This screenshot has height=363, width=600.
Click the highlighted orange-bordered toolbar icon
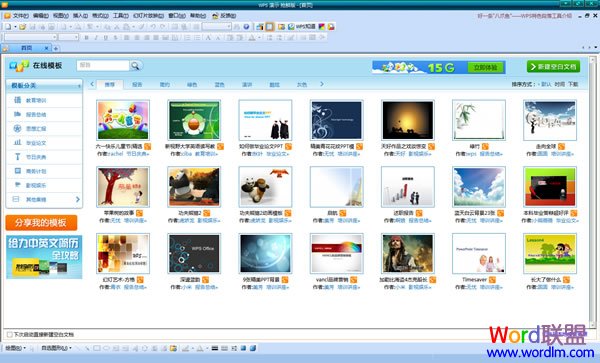[x=270, y=27]
